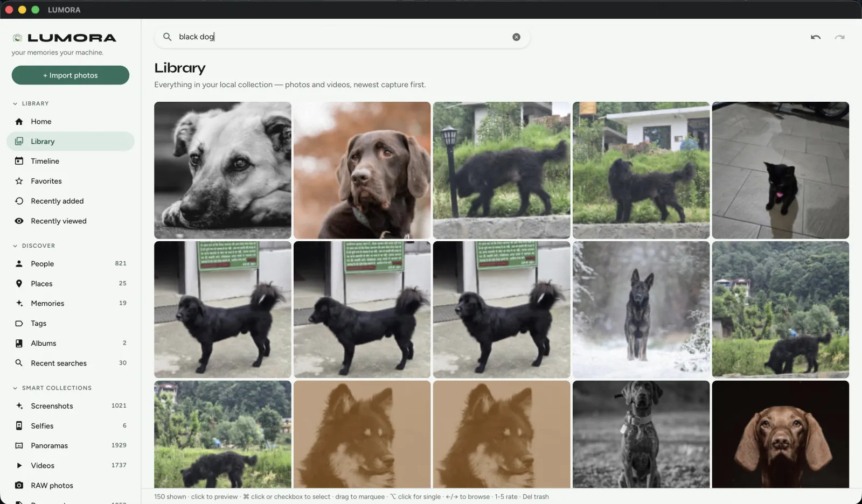This screenshot has width=862, height=504.
Task: Clear the search with the X icon
Action: pyautogui.click(x=516, y=37)
